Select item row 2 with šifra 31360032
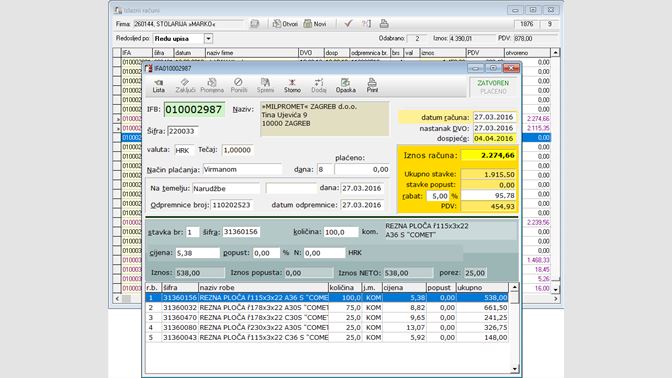Viewport: 672px width, 378px height. 327,307
